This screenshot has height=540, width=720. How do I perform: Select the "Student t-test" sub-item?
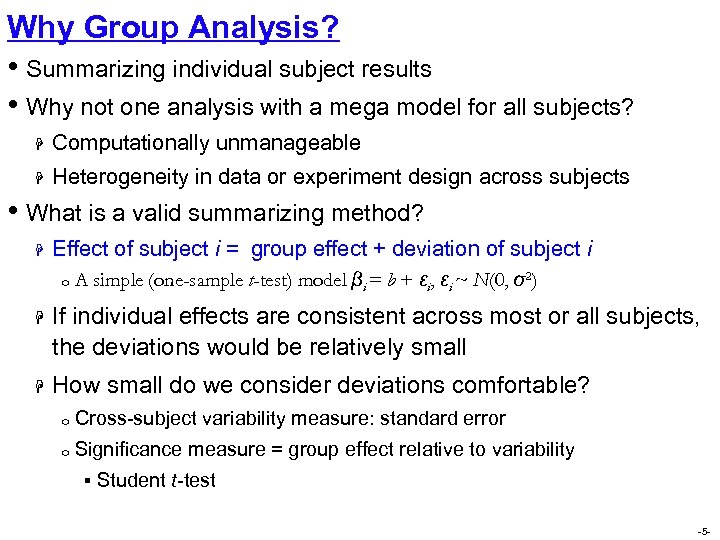click(x=156, y=480)
